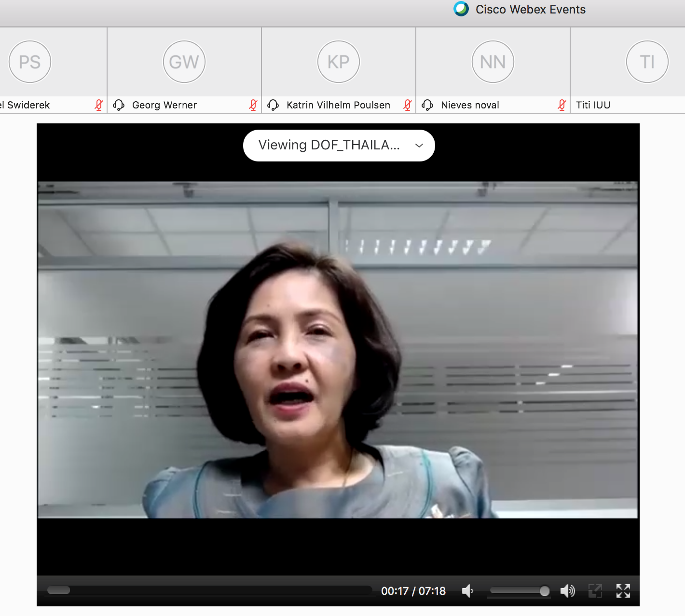This screenshot has height=616, width=685.
Task: Click Katrin Vilhelm Poulsen's muted microphone icon
Action: [x=408, y=105]
